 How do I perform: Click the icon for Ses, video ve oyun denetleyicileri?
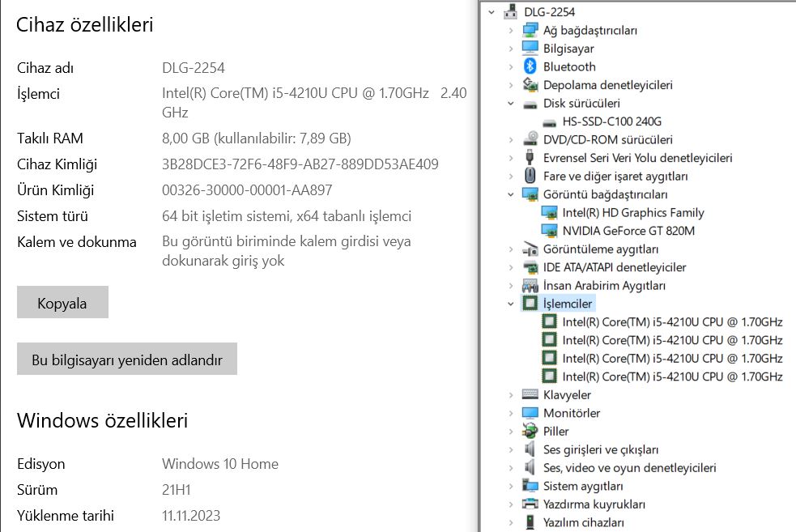coord(530,467)
